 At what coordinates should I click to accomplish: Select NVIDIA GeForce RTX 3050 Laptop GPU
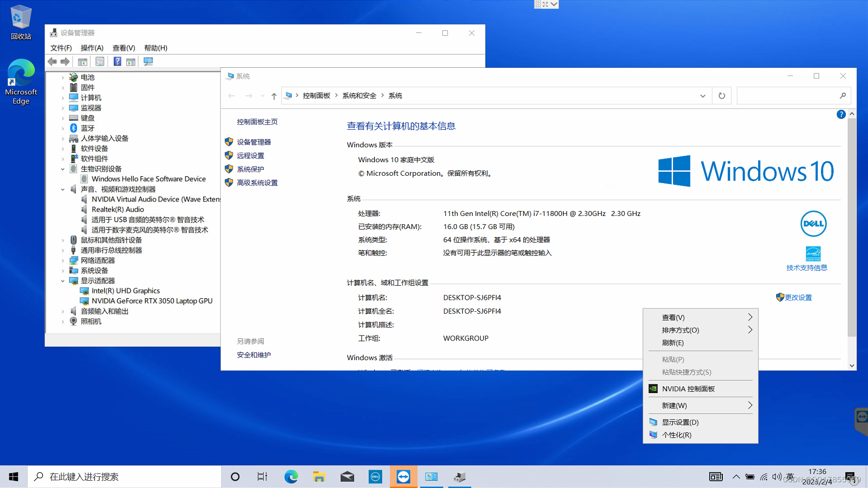click(152, 301)
